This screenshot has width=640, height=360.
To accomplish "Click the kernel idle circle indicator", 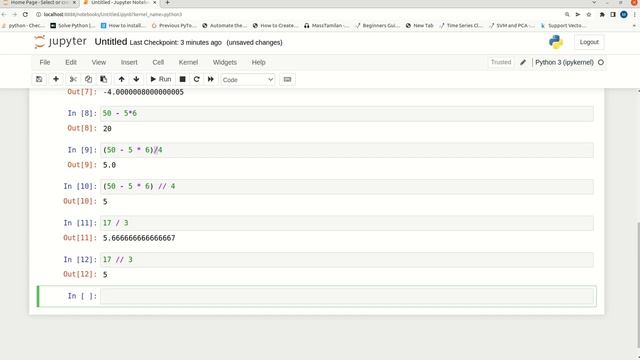I will 601,62.
